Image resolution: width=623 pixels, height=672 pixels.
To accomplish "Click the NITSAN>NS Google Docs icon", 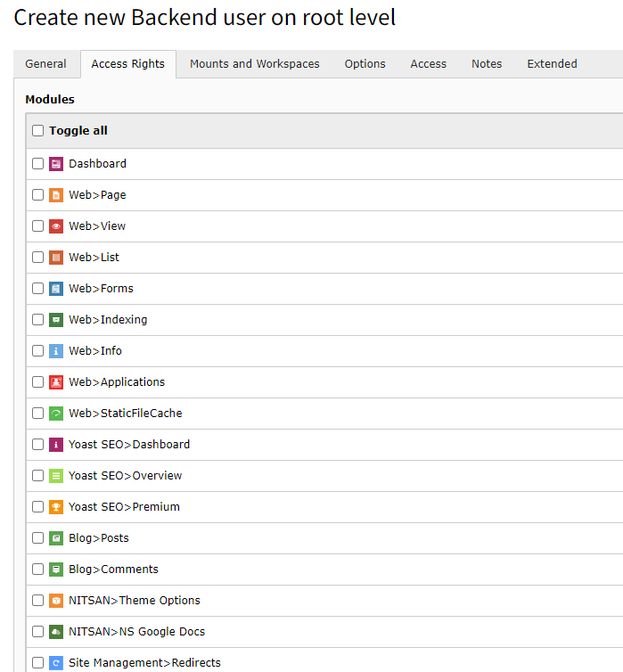I will [x=56, y=632].
